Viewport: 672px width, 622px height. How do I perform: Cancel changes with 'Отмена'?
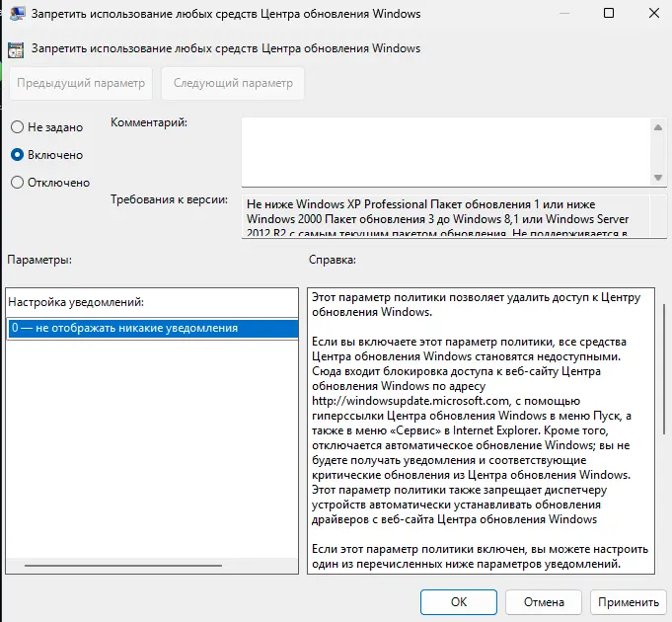click(544, 602)
